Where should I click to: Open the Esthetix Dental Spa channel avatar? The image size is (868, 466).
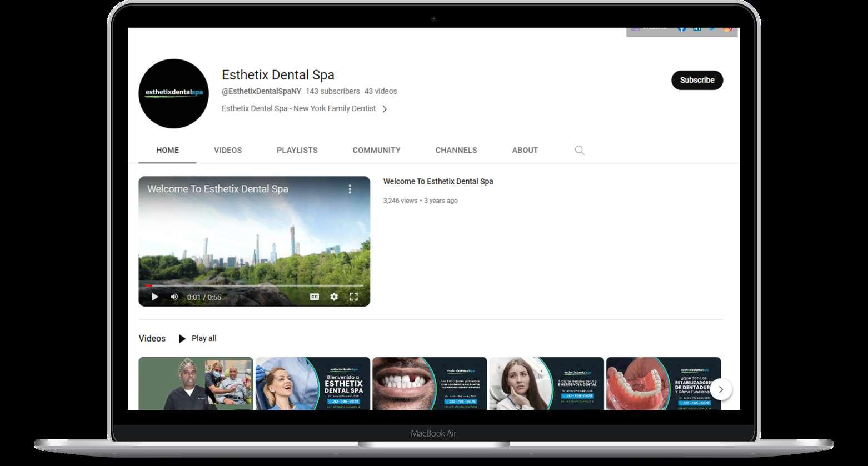pyautogui.click(x=173, y=93)
